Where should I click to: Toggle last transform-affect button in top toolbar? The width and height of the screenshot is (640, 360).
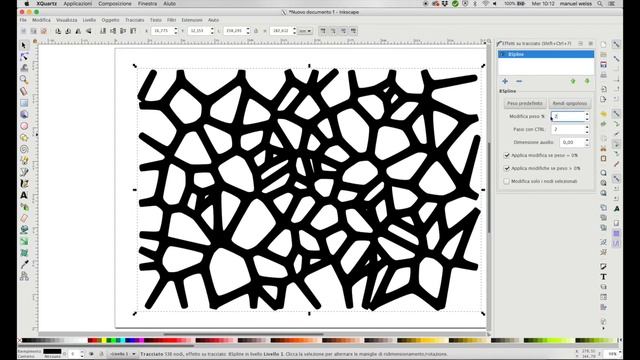point(353,31)
